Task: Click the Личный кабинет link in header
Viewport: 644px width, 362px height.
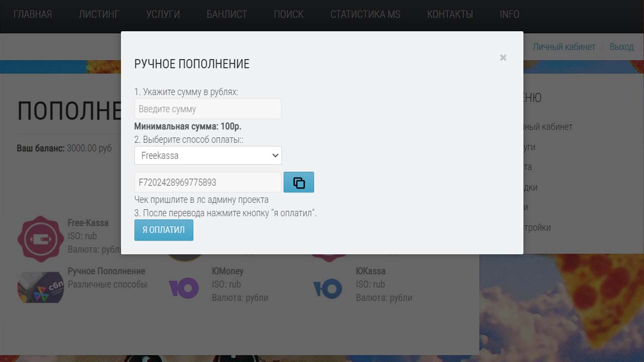Action: 564,47
